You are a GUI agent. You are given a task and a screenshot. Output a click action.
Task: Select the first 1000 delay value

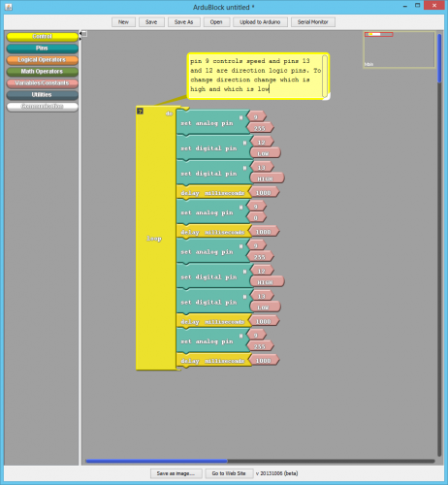[x=264, y=193]
